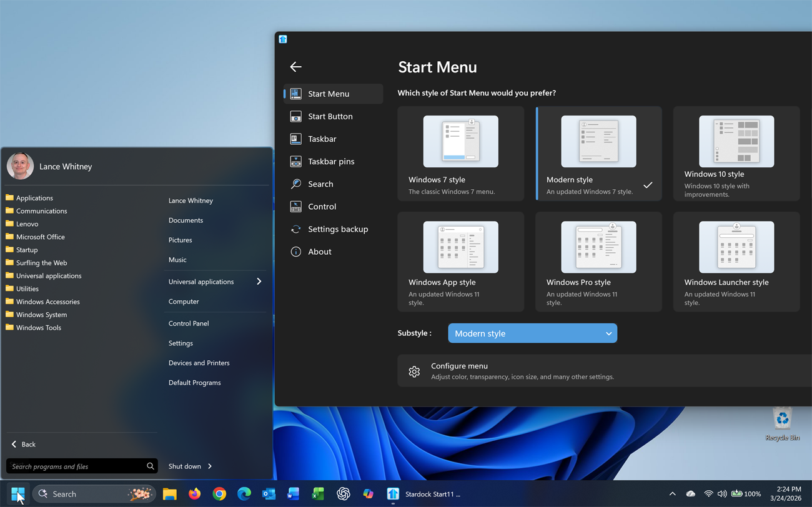Click the search programs and files field
The image size is (812, 507).
click(x=75, y=466)
